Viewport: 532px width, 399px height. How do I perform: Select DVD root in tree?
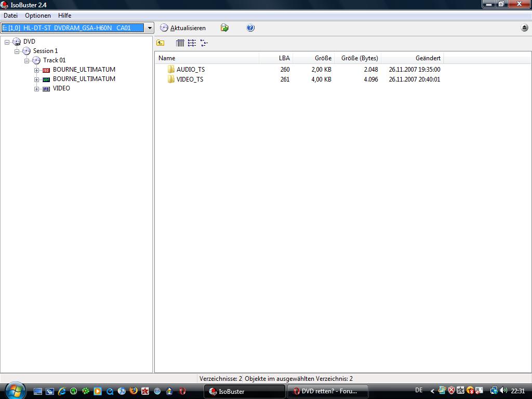29,42
